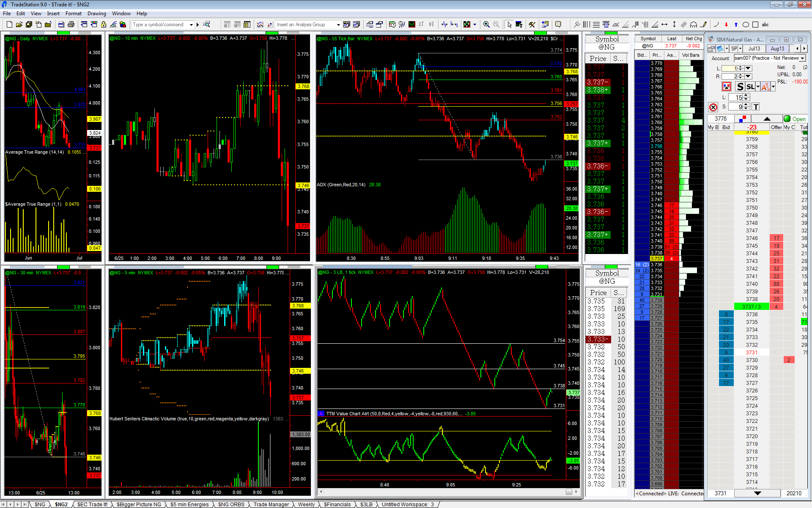Click the open-folder icon in the toolbar
This screenshot has height=508, width=812.
(19, 25)
